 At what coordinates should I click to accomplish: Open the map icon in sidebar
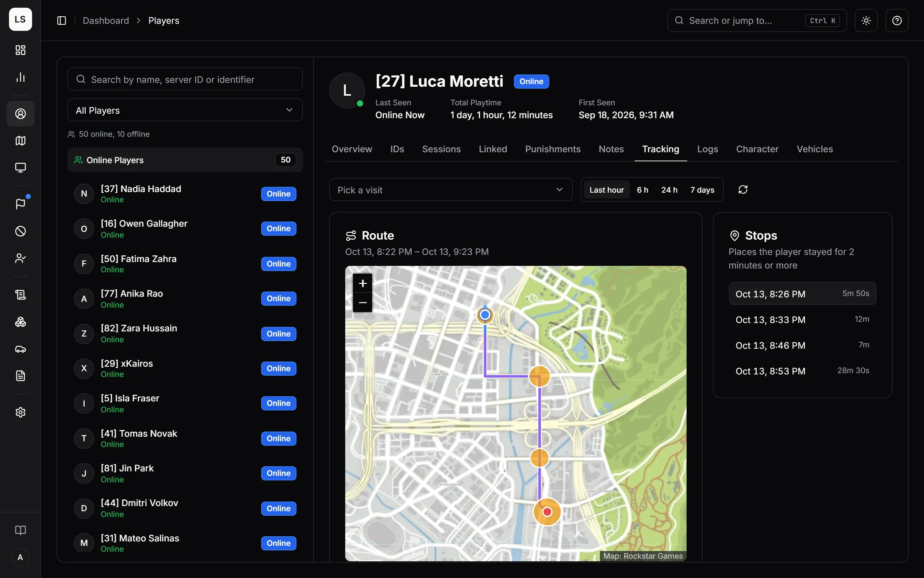21,141
